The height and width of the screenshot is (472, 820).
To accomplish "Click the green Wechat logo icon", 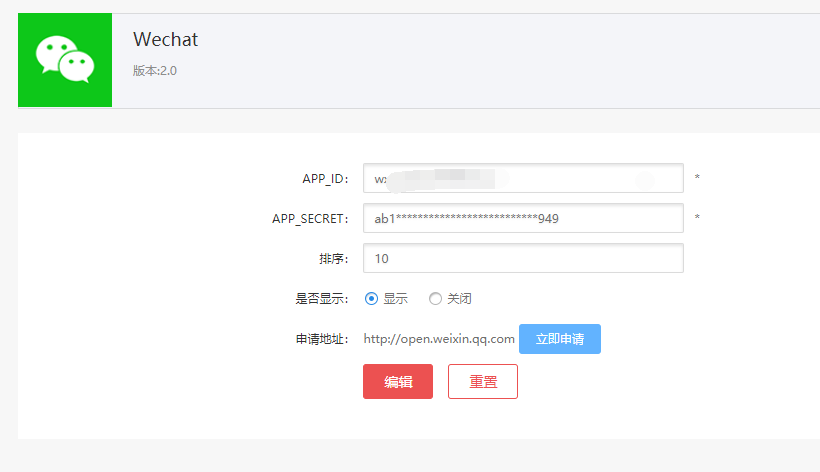I will click(x=65, y=60).
